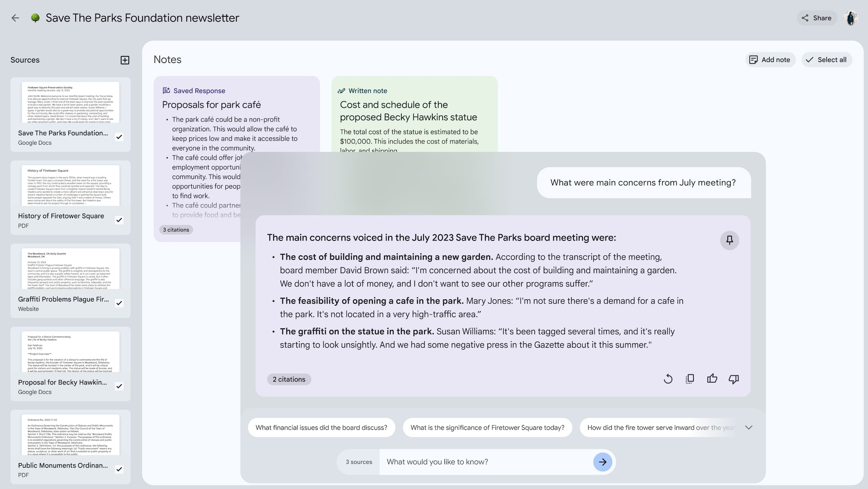Click the Share button

pos(816,18)
